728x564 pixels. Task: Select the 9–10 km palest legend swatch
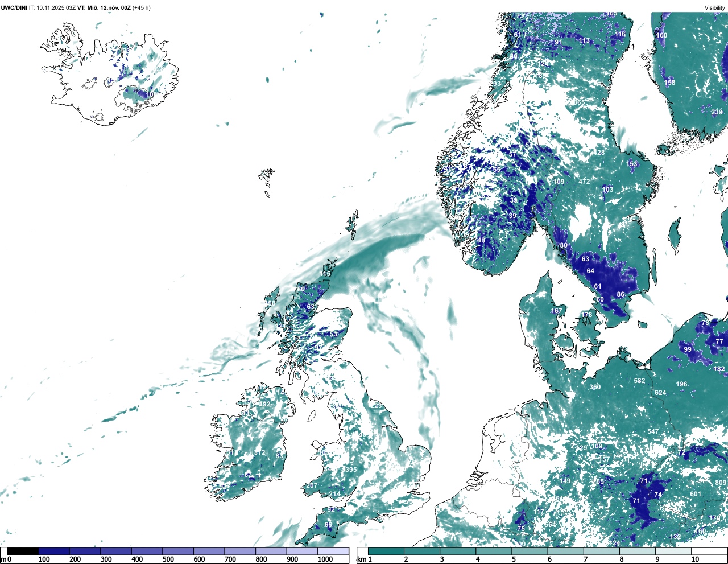click(674, 551)
